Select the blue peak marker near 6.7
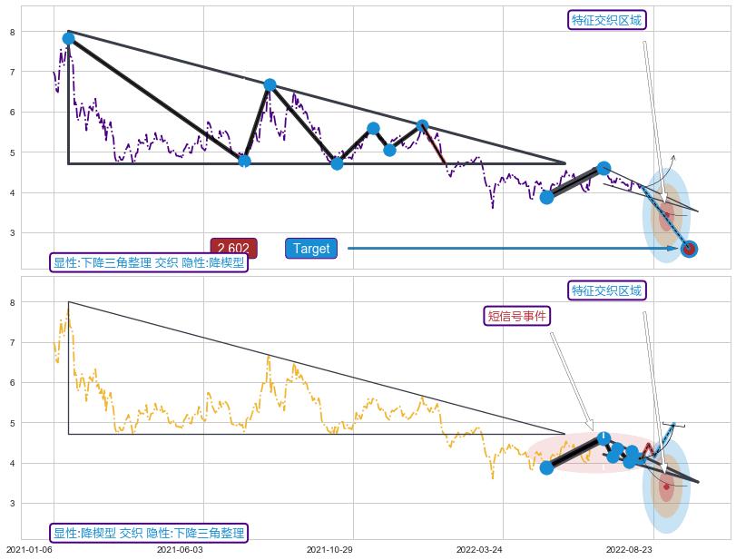736x560 pixels. (270, 84)
